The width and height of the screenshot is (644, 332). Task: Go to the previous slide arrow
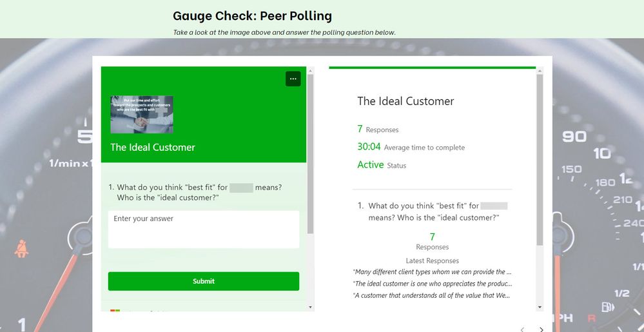pos(521,329)
